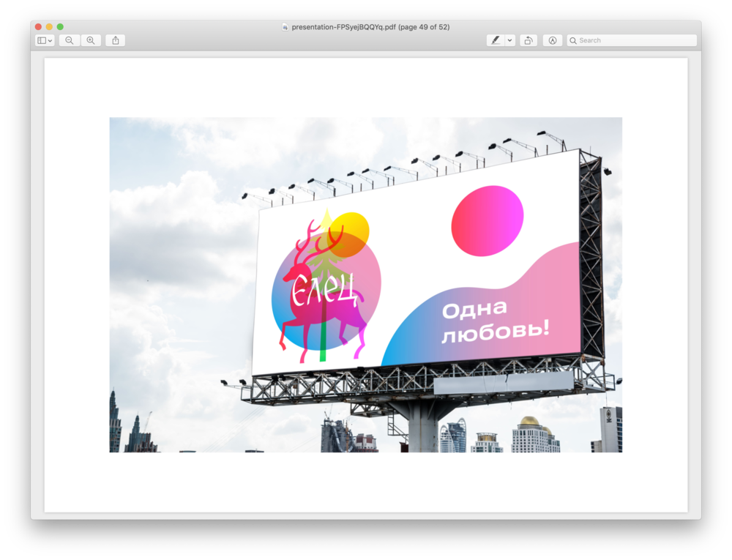
Task: Open the Share menu
Action: click(115, 40)
